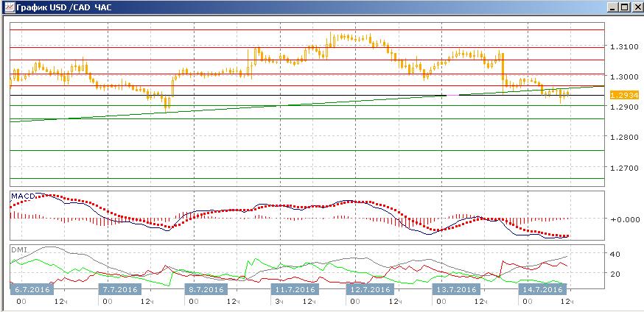Click the DMI axis value 20
644x312 pixels.
pyautogui.click(x=615, y=274)
